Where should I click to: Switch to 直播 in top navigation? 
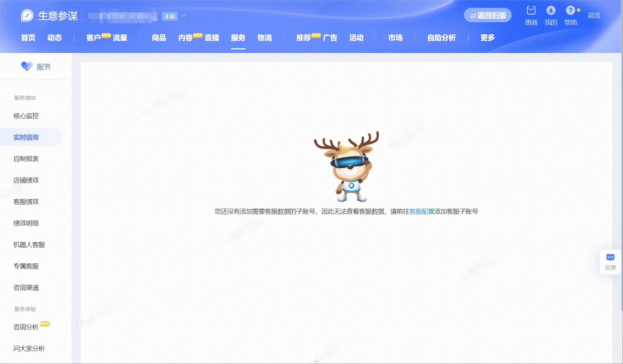click(212, 38)
